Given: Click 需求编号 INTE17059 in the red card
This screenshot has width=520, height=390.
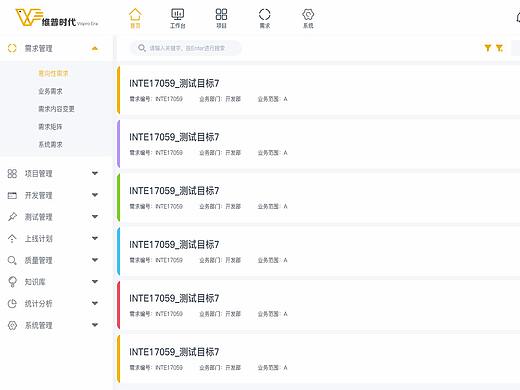Looking at the screenshot, I should tap(156, 314).
